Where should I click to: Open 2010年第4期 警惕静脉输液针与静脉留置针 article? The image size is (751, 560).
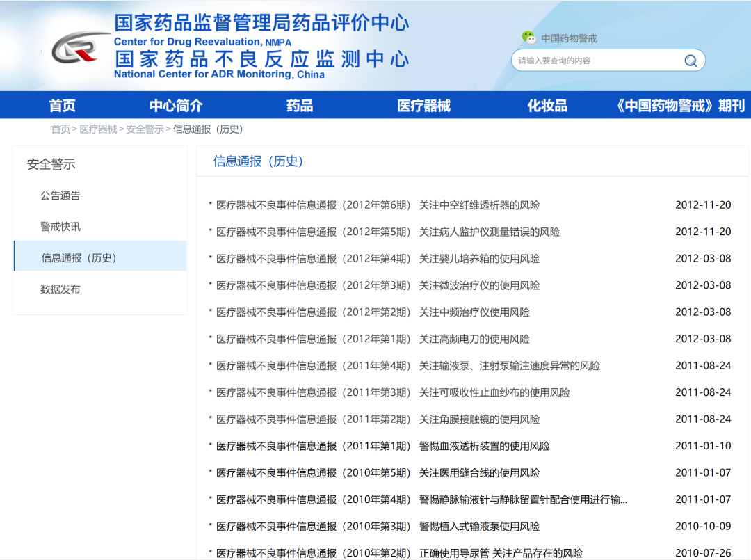[421, 500]
